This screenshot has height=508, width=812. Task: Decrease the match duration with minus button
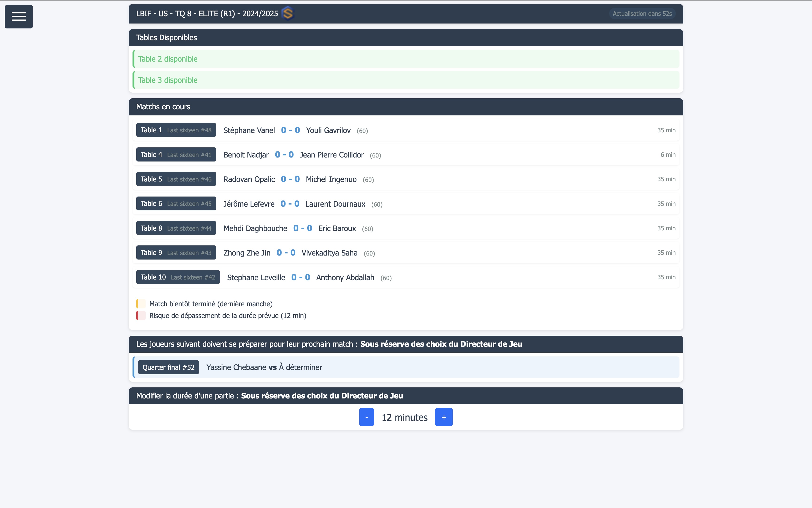click(x=366, y=417)
